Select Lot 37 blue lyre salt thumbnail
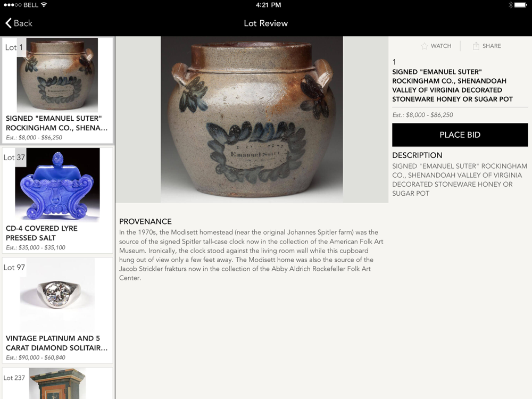This screenshot has width=532, height=399. pos(57,185)
